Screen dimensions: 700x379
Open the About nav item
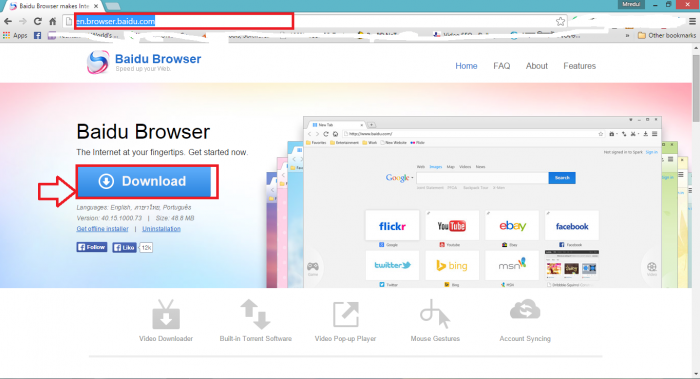pos(536,66)
